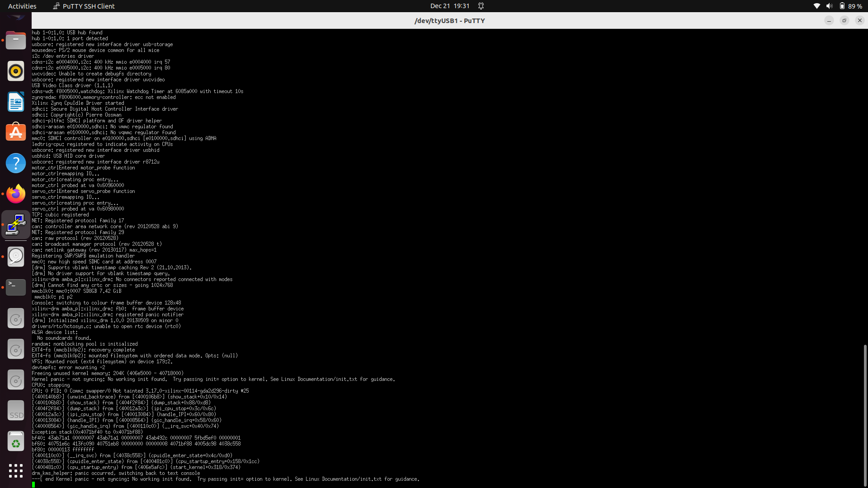
Task: Open the Activities overview
Action: [22, 6]
